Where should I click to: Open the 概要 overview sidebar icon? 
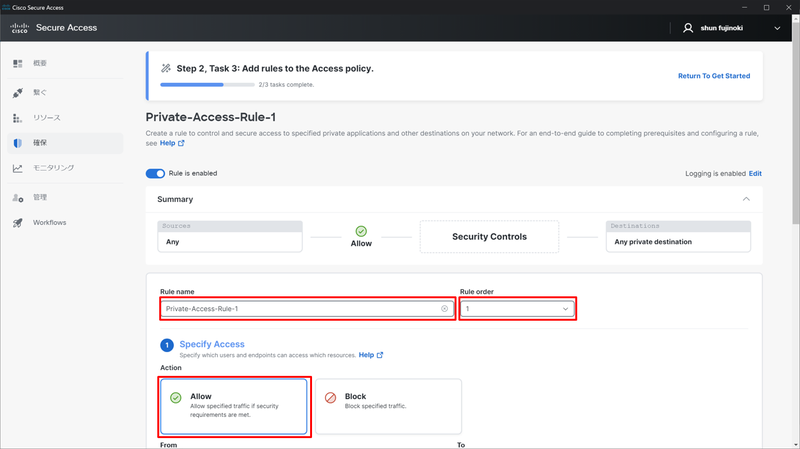click(x=18, y=63)
